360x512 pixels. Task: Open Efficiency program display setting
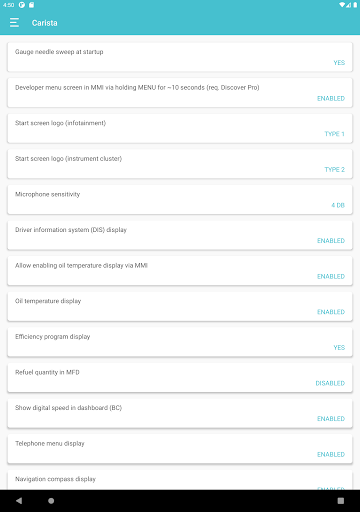pos(180,342)
